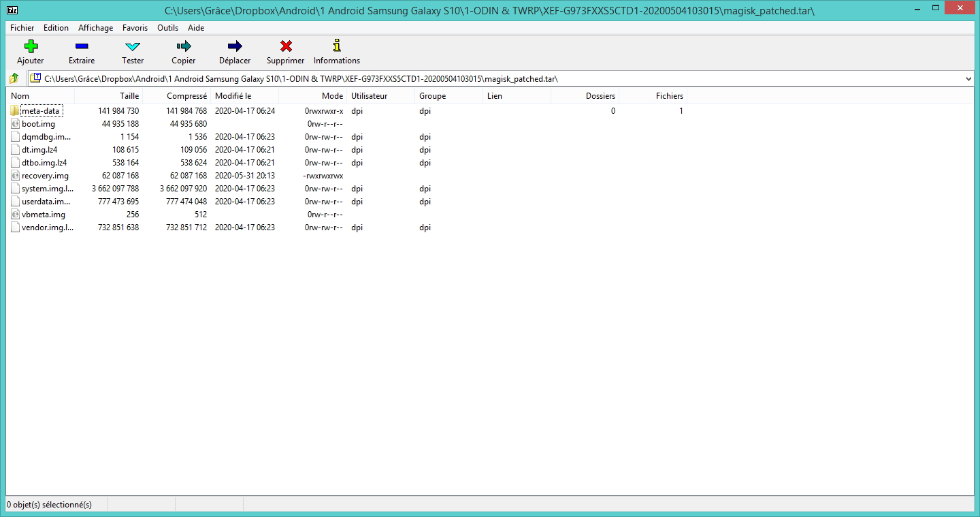Click the red Supprimer X icon
The width and height of the screenshot is (980, 517).
286,46
